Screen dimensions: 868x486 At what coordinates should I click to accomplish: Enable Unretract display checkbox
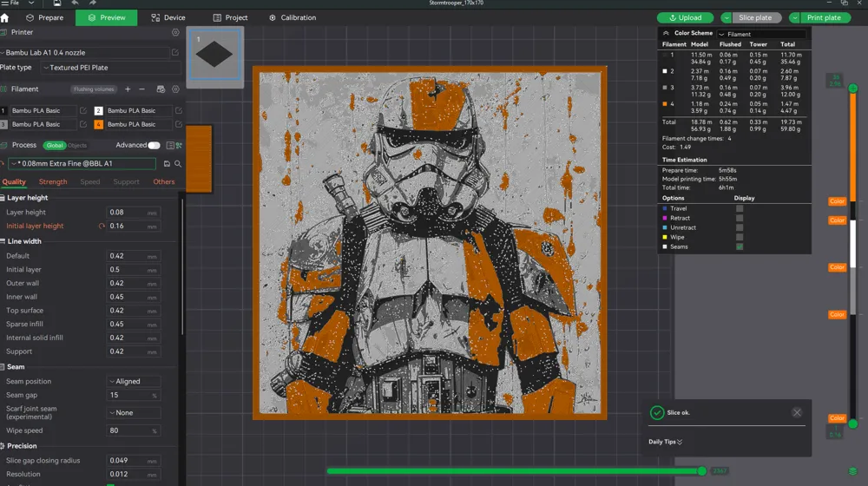click(740, 227)
